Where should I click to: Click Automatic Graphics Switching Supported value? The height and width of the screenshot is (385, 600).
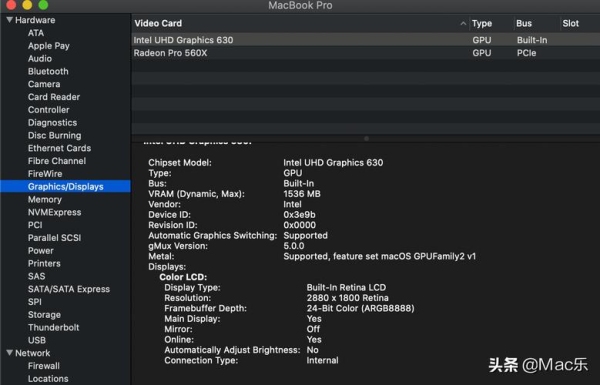point(305,235)
